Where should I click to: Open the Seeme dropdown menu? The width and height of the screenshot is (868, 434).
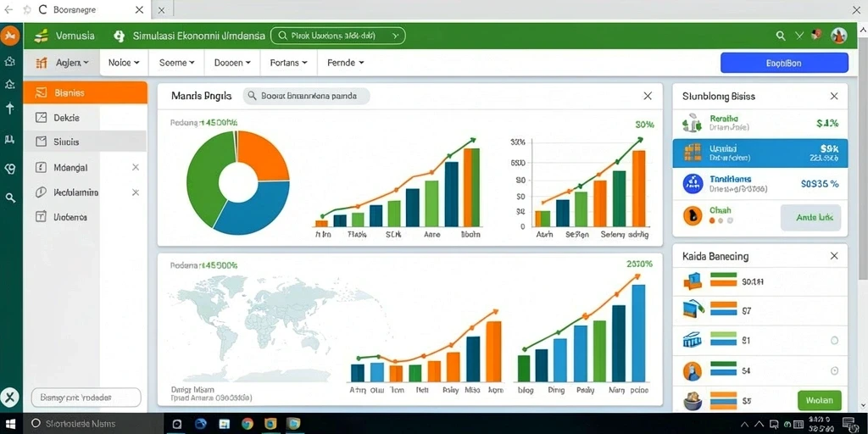tap(176, 63)
